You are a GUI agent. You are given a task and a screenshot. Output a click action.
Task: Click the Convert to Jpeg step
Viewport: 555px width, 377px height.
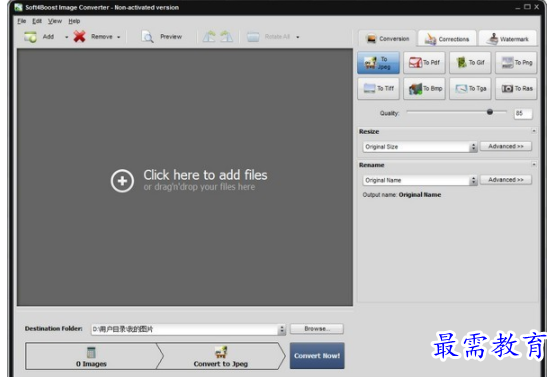[x=221, y=356]
